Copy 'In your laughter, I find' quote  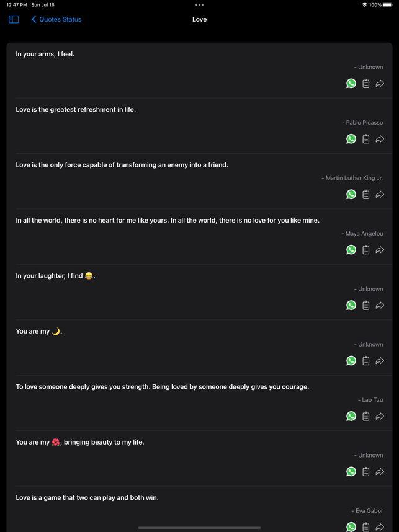pyautogui.click(x=365, y=305)
